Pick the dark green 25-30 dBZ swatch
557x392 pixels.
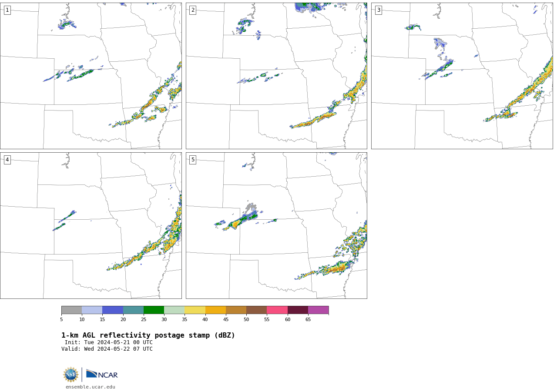[x=154, y=310]
